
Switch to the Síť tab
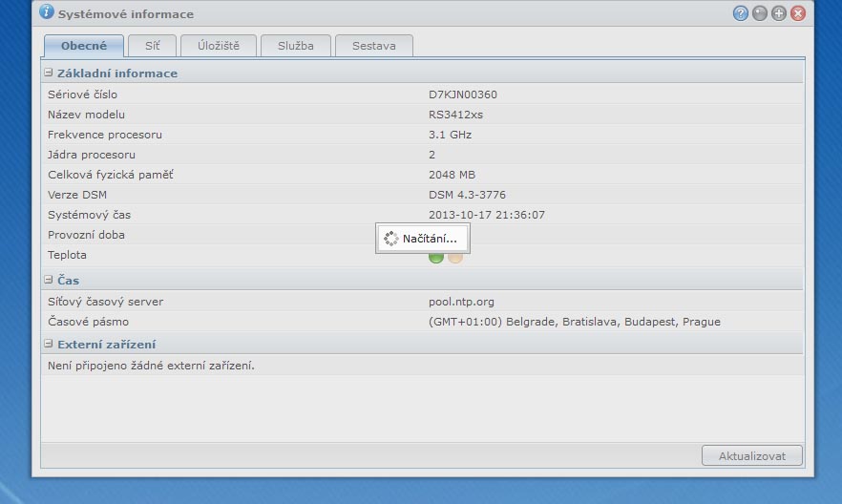pos(153,46)
